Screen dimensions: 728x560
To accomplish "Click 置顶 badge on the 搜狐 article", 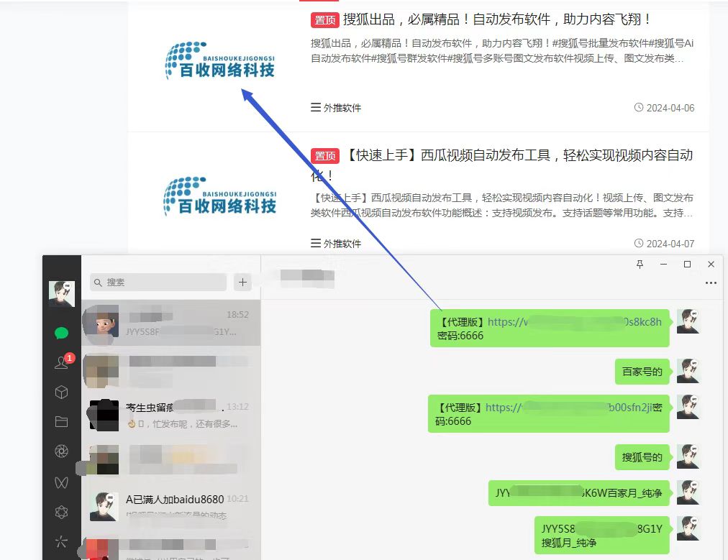I will [325, 20].
